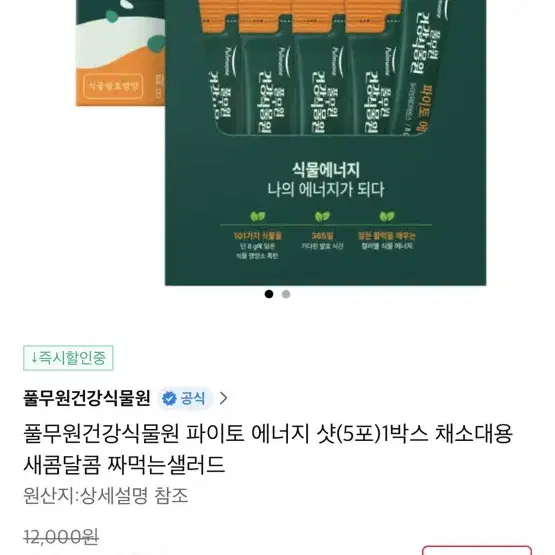
Task: Open the '원산지:상세설명 참조' origin info
Action: (x=105, y=496)
